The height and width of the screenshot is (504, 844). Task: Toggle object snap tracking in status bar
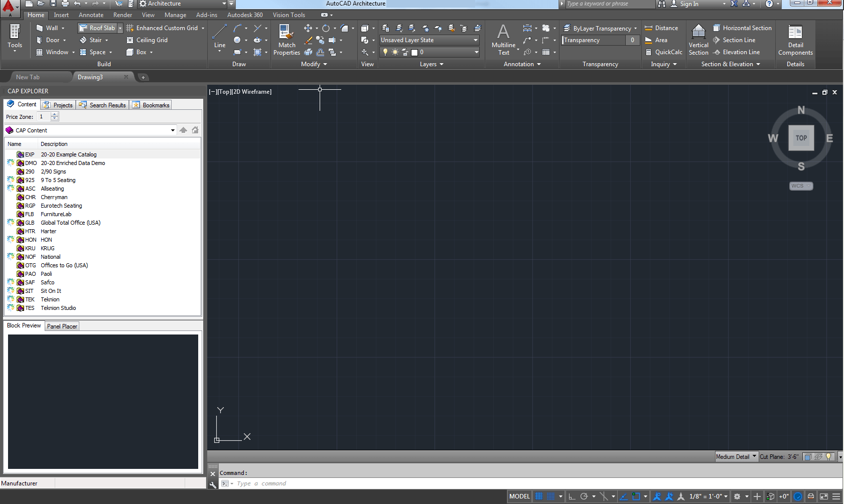coord(624,496)
